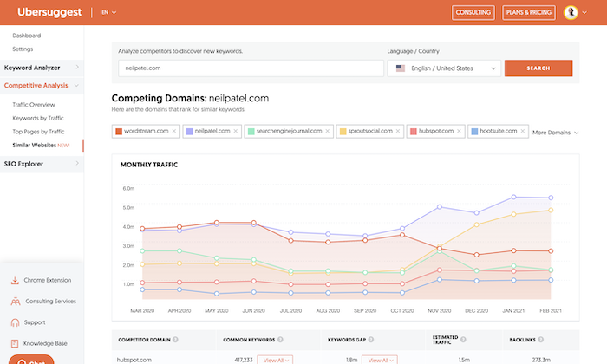Click the Support headphones icon
Screen dimensions: 607x364
15,322
